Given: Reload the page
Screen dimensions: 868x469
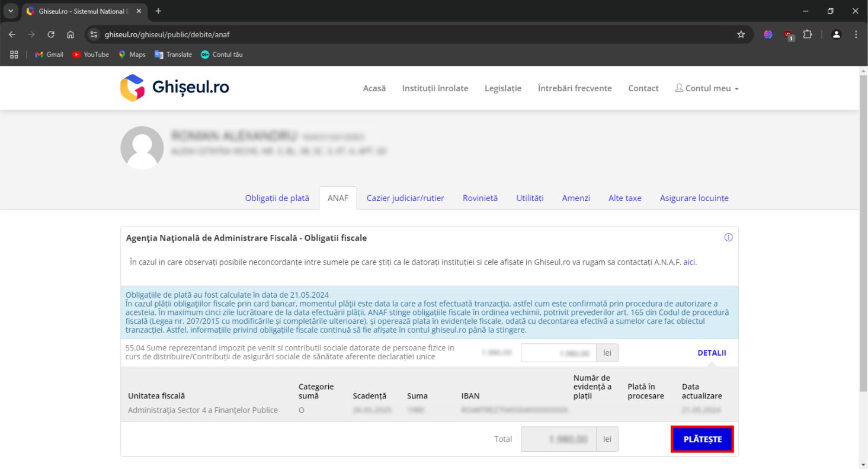Looking at the screenshot, I should pos(51,34).
